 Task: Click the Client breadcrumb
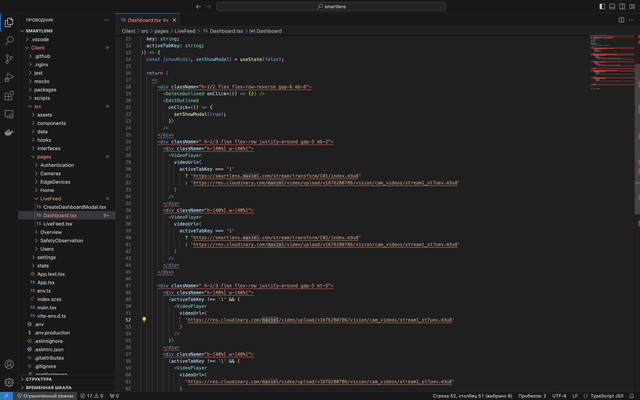(128, 31)
